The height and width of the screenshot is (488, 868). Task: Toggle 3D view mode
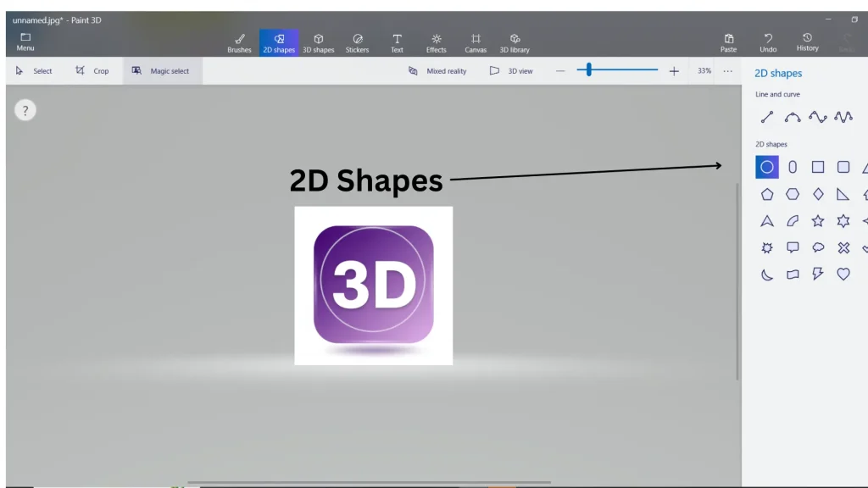(512, 71)
